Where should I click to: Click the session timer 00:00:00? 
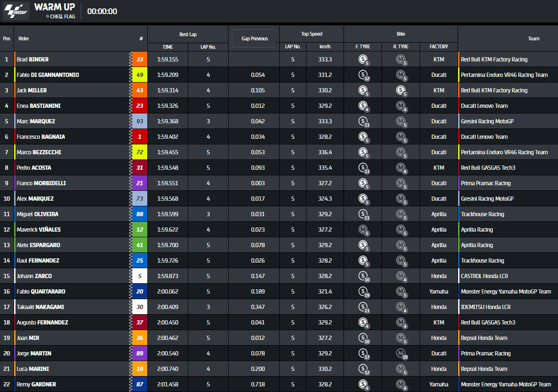102,12
